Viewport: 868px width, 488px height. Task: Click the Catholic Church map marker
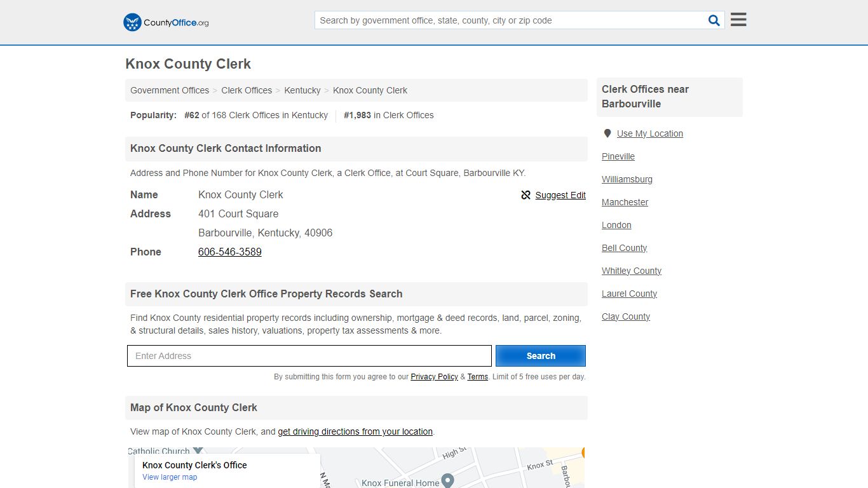point(198,451)
